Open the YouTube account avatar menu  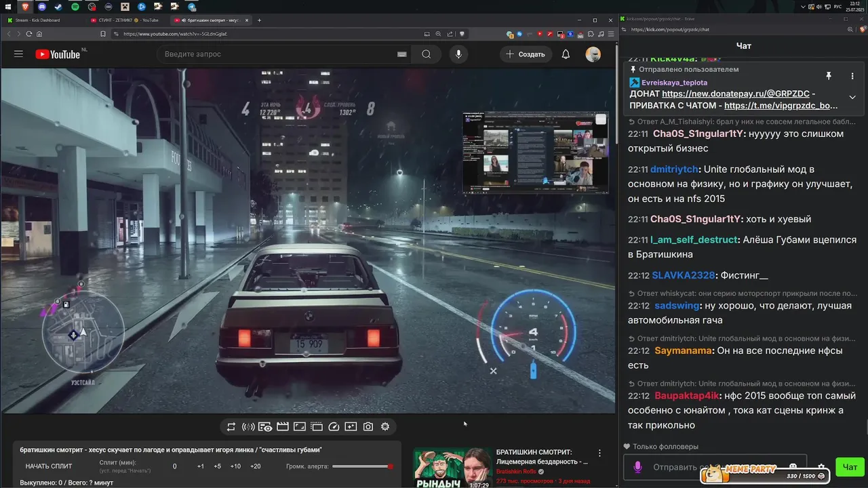[593, 54]
